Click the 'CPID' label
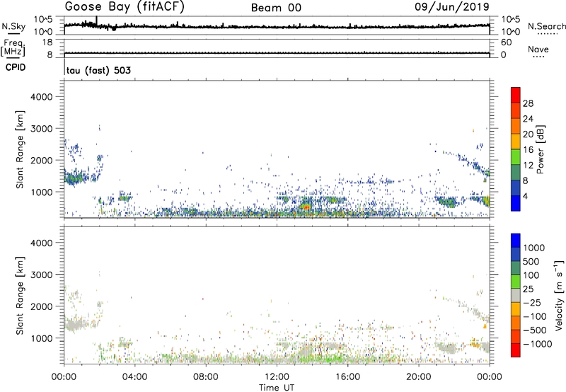 pos(16,67)
